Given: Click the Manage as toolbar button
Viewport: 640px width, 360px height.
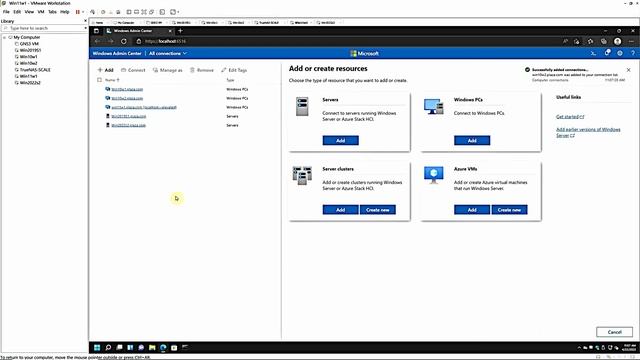Looking at the screenshot, I should click(x=167, y=70).
